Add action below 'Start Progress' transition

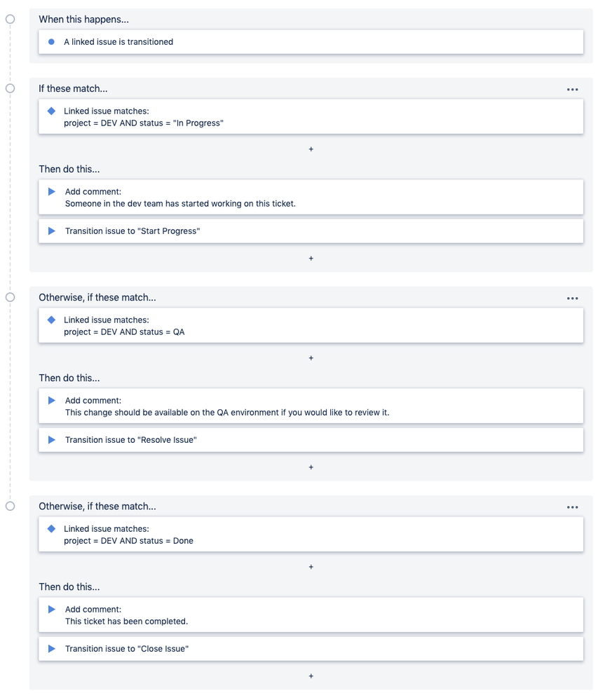(x=311, y=259)
